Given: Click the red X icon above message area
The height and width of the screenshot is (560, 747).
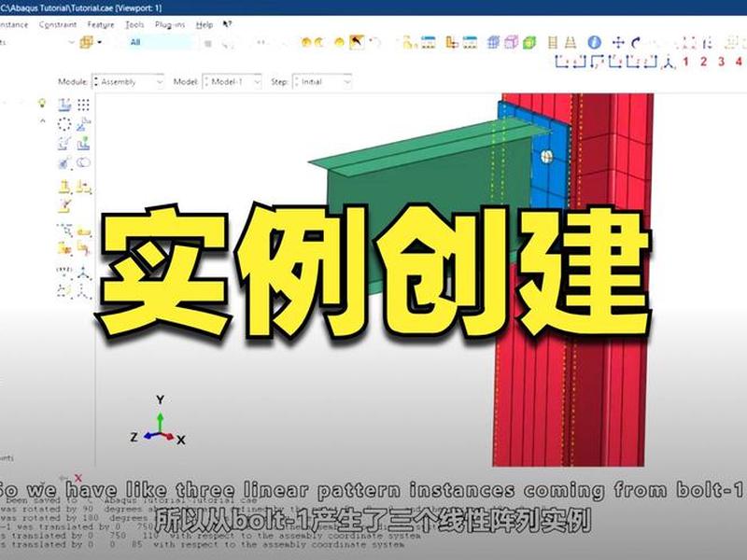Looking at the screenshot, I should pos(78,478).
